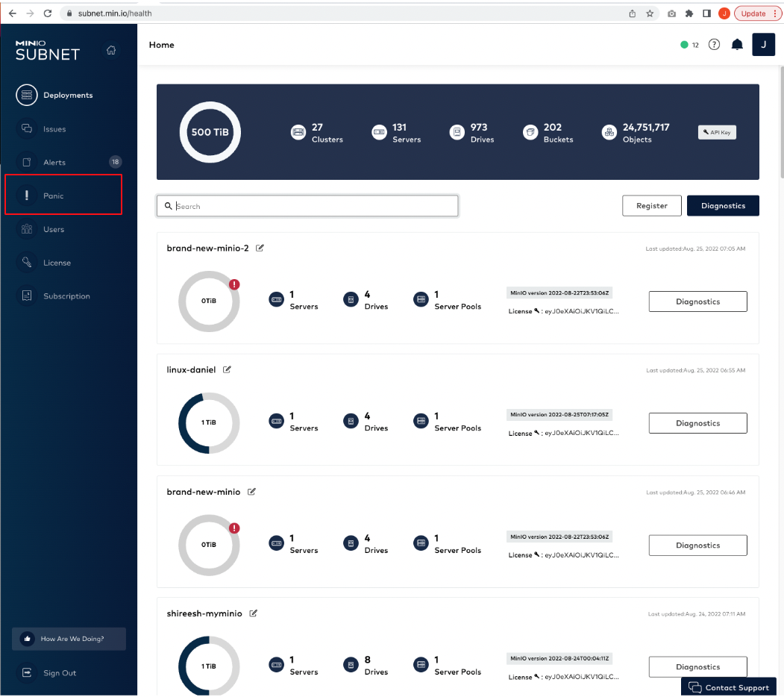Click the Register button
784x697 pixels.
(x=651, y=206)
